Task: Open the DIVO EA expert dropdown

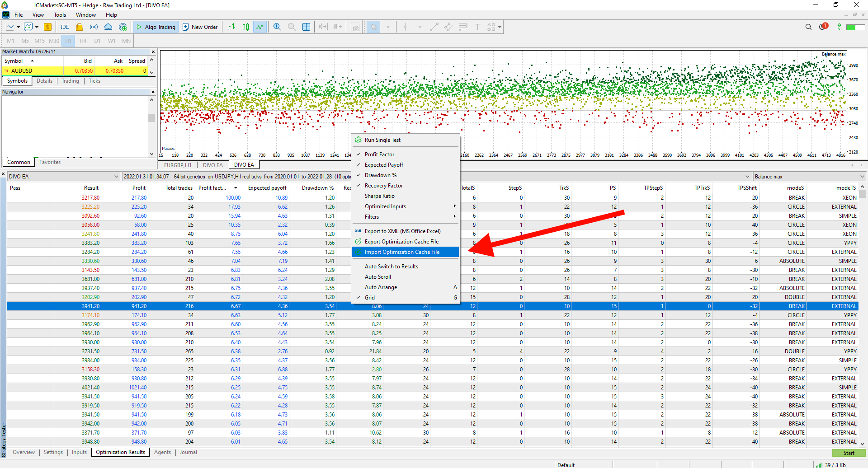Action: click(63, 177)
